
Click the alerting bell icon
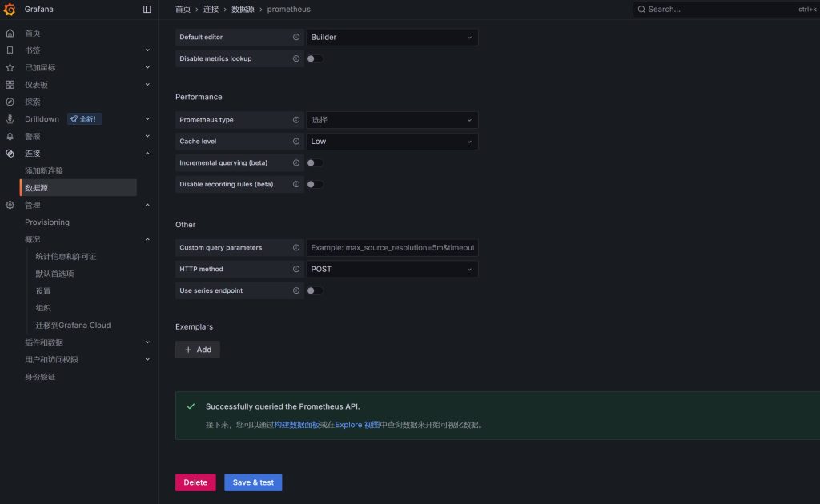pyautogui.click(x=10, y=136)
